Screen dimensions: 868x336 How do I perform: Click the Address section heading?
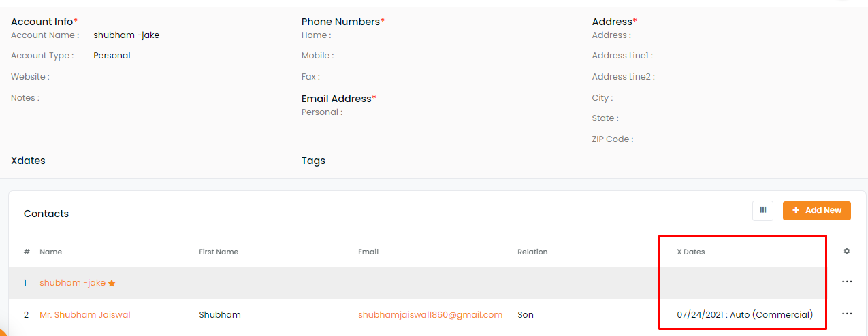[x=615, y=22]
